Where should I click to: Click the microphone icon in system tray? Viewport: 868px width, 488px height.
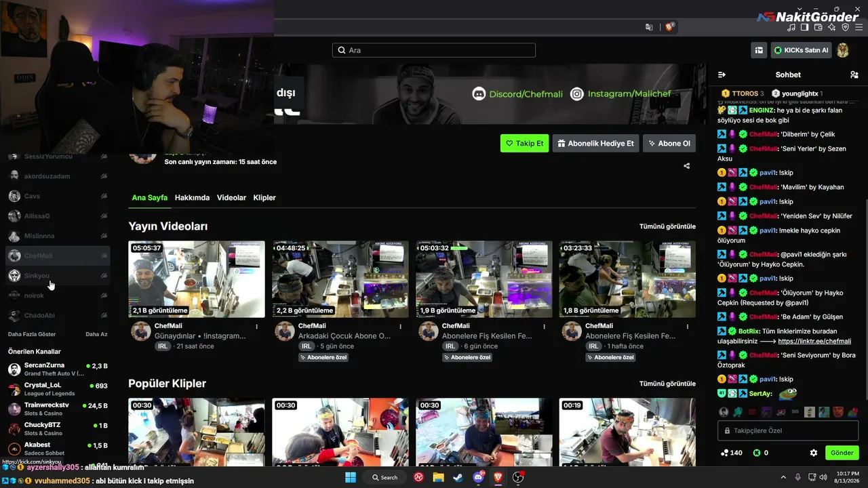click(x=797, y=477)
